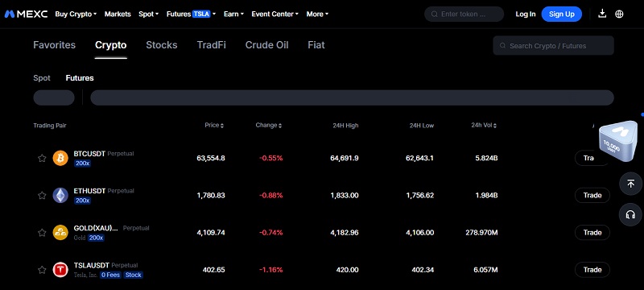This screenshot has height=290, width=644.
Task: Switch to the Favorites tab
Action: click(54, 45)
